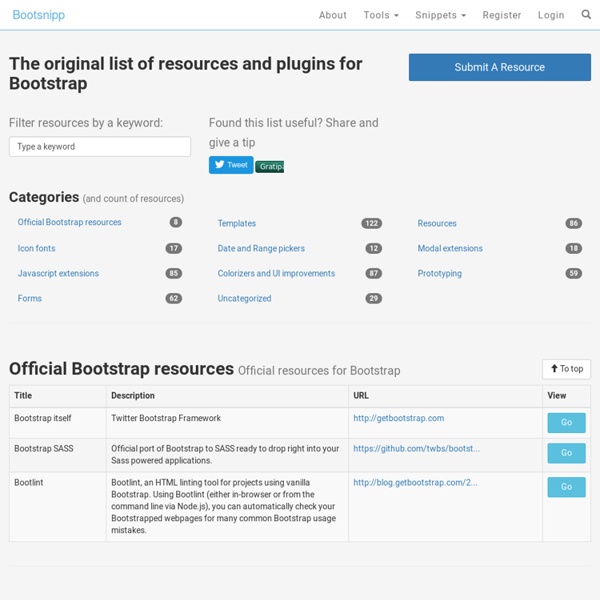Click Go button for Bootstrap itself

(566, 422)
